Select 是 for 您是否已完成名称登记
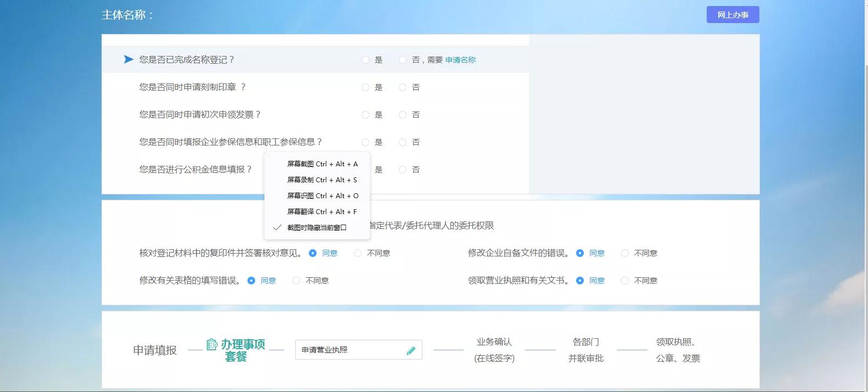The width and height of the screenshot is (868, 392). coord(365,60)
